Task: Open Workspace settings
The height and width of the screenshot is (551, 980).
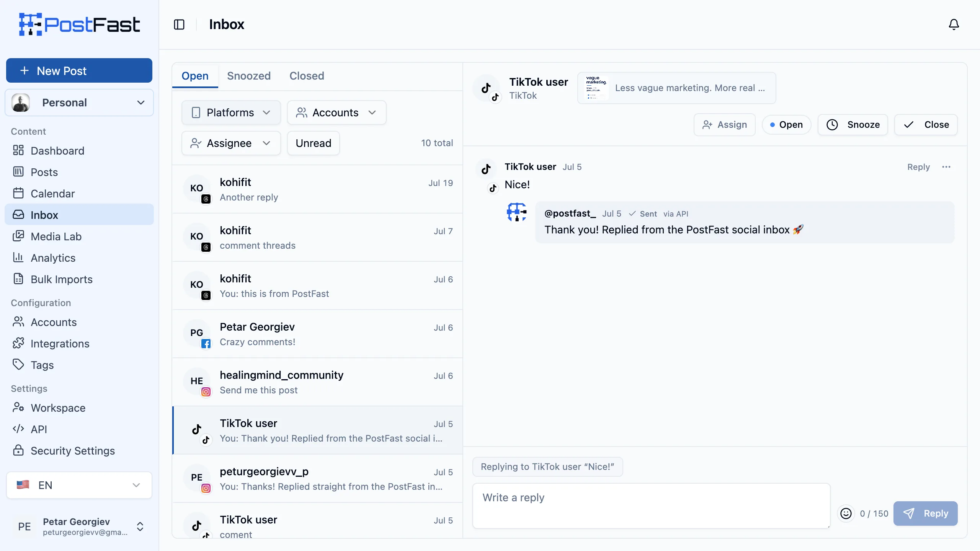Action: point(79,408)
